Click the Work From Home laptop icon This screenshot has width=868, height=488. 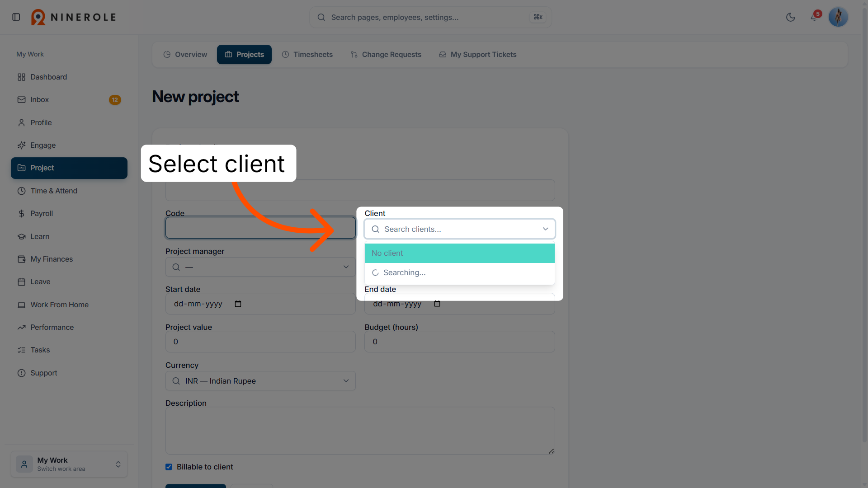pyautogui.click(x=21, y=305)
